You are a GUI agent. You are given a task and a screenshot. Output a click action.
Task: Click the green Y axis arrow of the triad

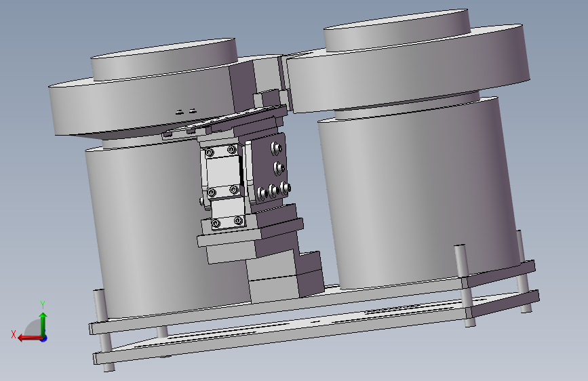coord(43,324)
